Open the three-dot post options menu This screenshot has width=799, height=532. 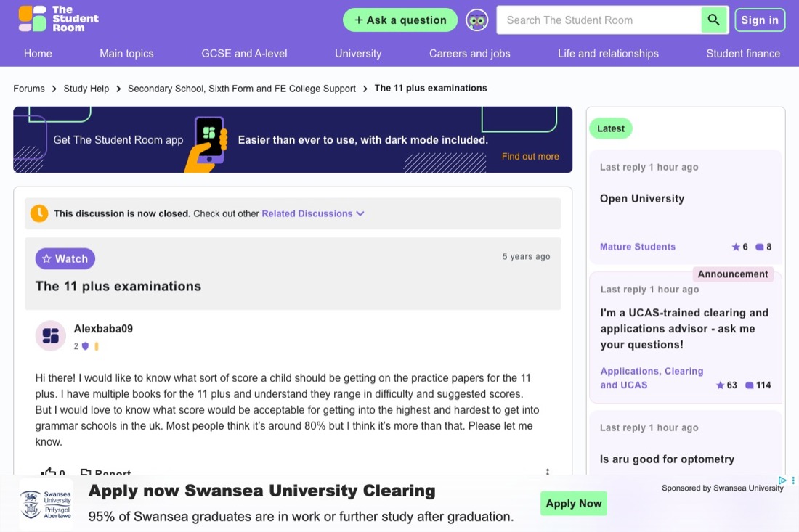point(547,472)
